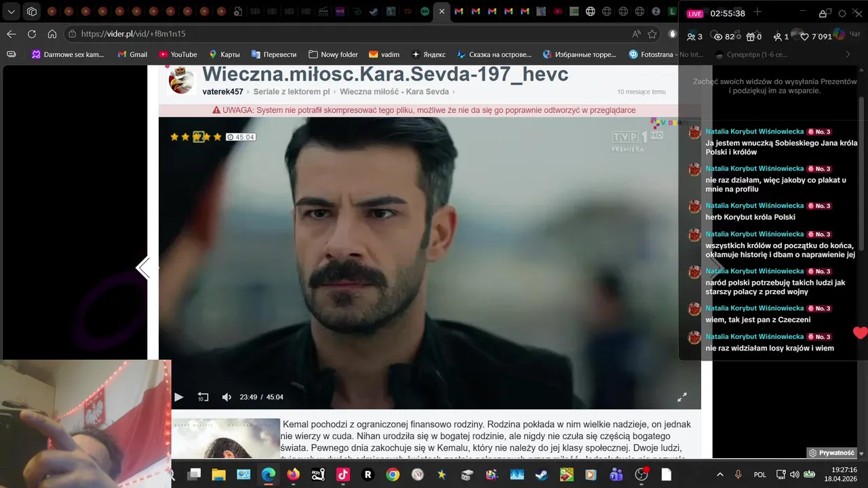
Task: Open the 'Сказка на острове' bookmark
Action: [495, 54]
